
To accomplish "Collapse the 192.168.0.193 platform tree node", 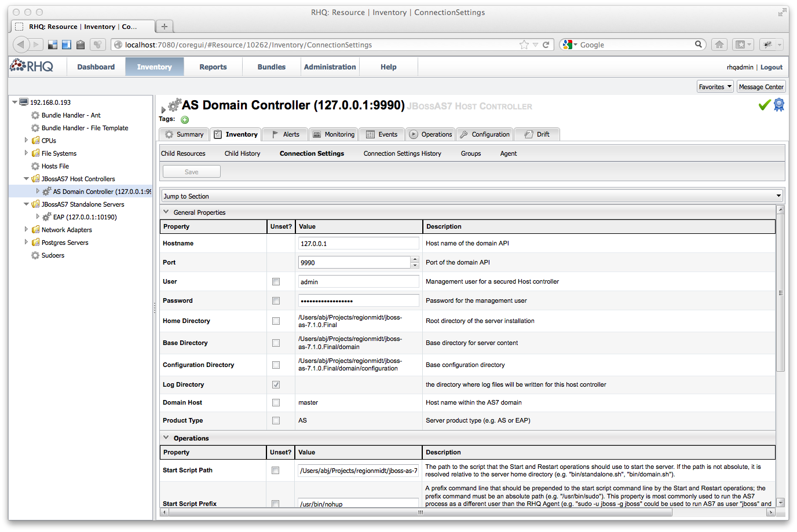I will 14,102.
